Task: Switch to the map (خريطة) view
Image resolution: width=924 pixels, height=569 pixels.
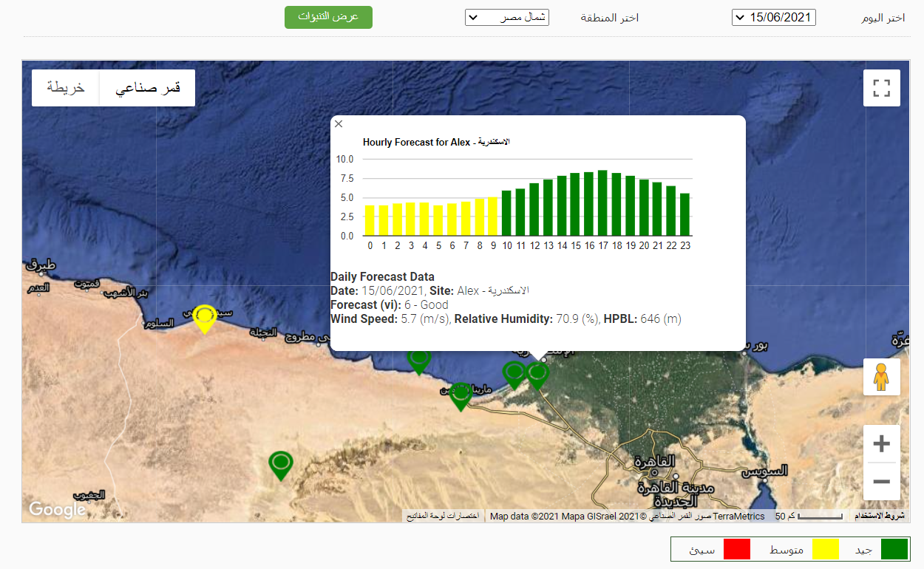Action: coord(66,88)
